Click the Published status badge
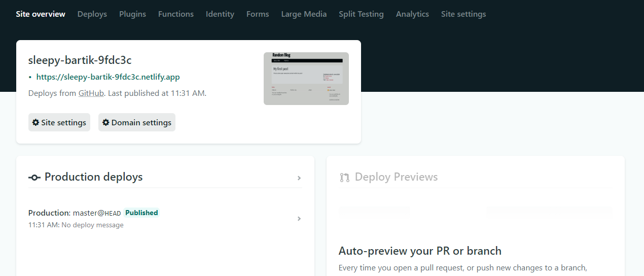 pyautogui.click(x=141, y=213)
